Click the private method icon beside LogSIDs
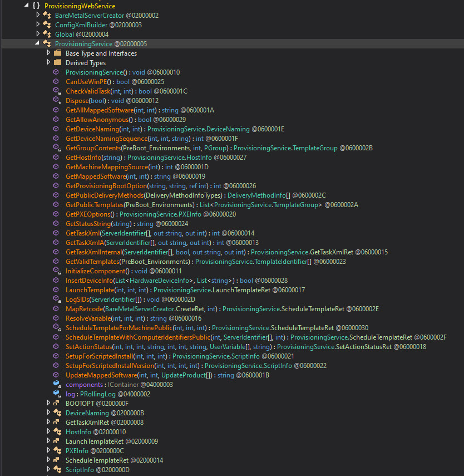 pyautogui.click(x=57, y=299)
